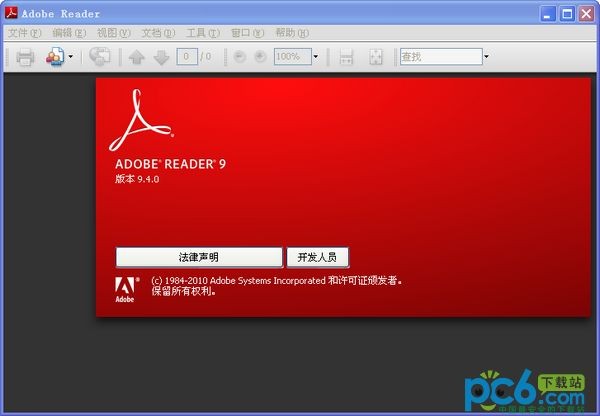Click the page number input field
Image resolution: width=600 pixels, height=416 pixels.
(187, 57)
